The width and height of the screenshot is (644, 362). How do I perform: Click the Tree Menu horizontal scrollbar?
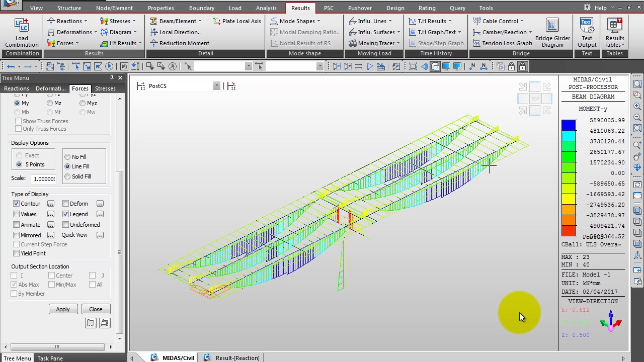[x=57, y=347]
